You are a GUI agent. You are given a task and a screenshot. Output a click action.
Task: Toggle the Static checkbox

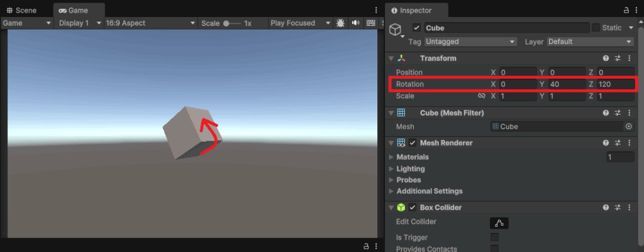click(x=596, y=28)
